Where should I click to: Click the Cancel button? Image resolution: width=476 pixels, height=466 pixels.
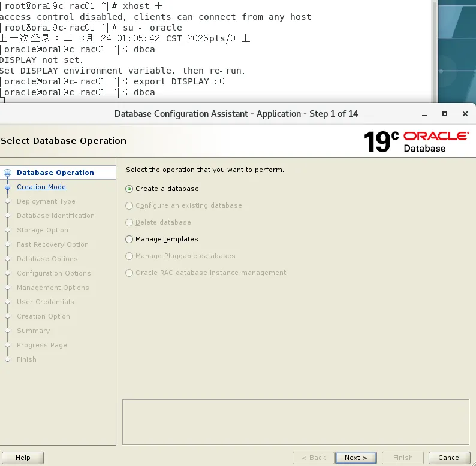click(449, 458)
